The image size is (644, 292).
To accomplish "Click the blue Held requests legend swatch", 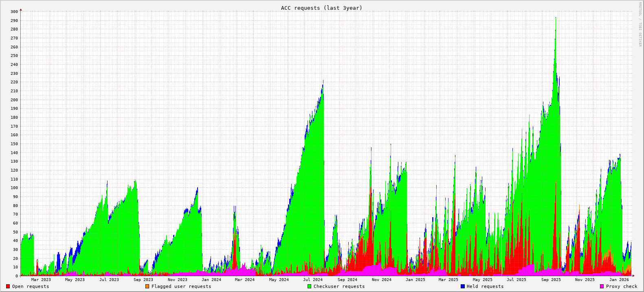I will (x=463, y=286).
